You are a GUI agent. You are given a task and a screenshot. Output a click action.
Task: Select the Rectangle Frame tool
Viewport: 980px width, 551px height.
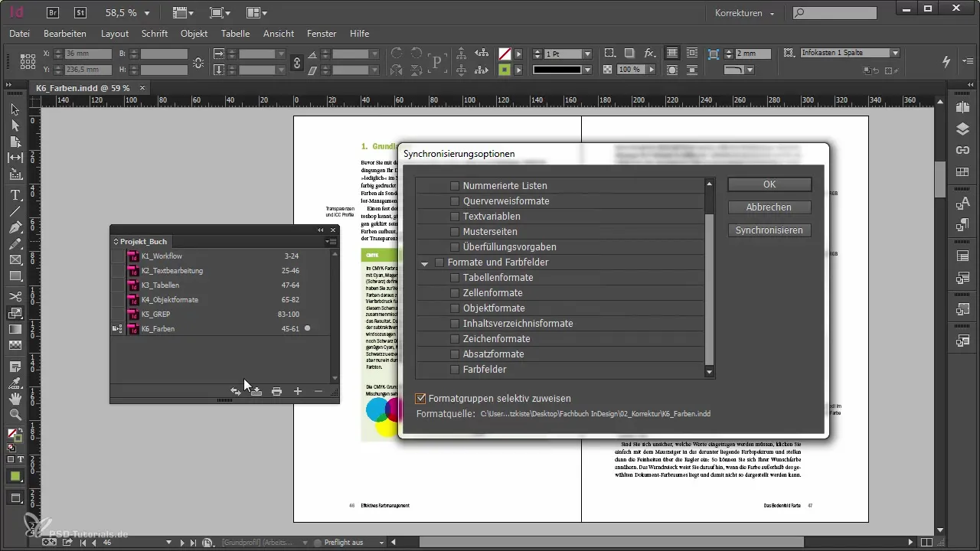point(15,260)
